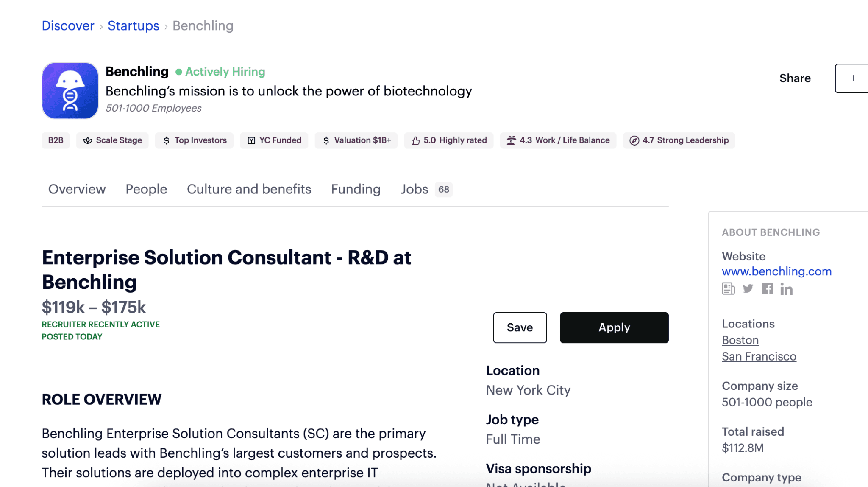The image size is (868, 487).
Task: Click the Benchling company logo
Action: coord(70,91)
